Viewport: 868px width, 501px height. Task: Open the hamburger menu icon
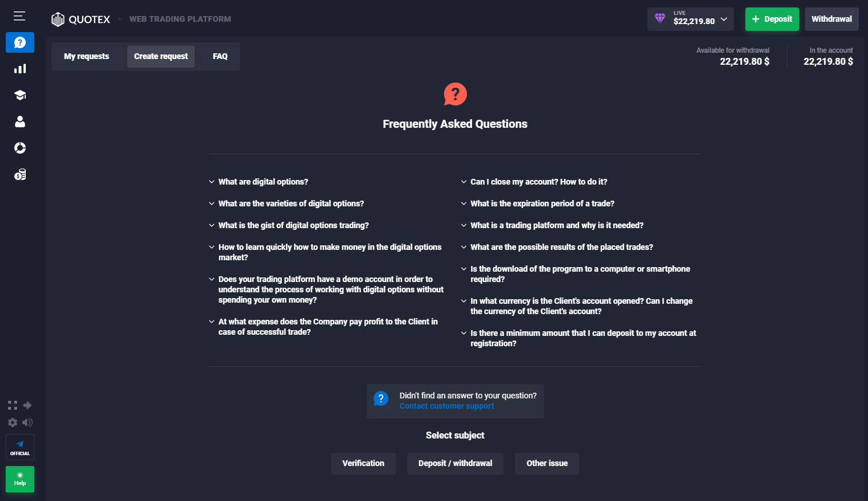(19, 16)
